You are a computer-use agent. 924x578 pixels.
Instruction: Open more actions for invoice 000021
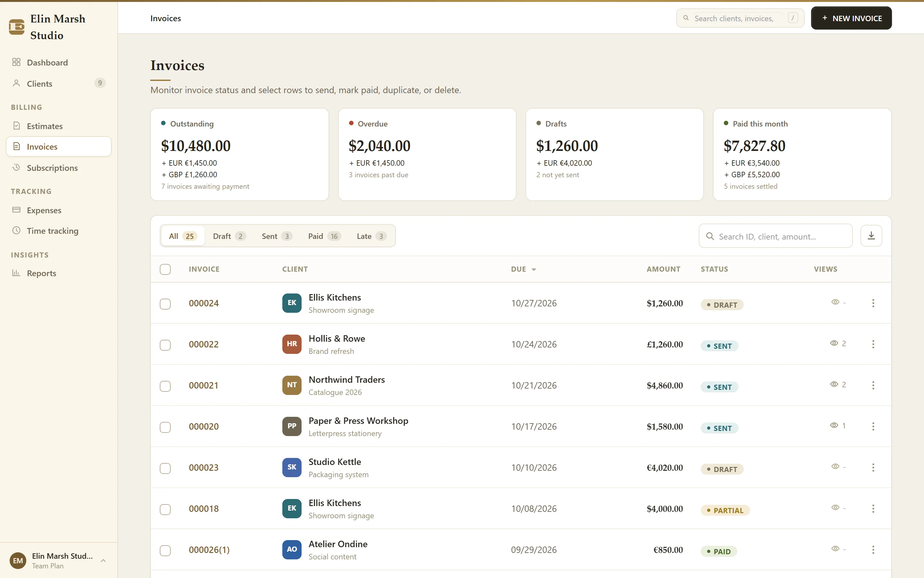[x=873, y=385]
